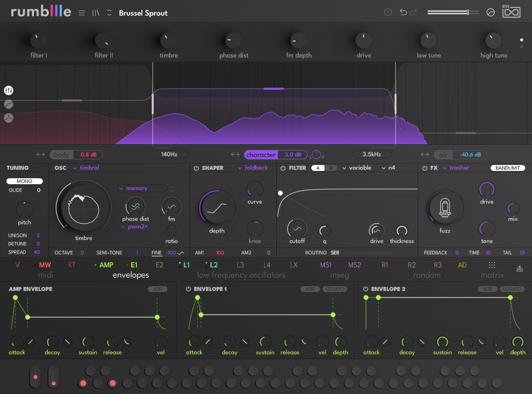Toggle the body band button

tap(62, 155)
